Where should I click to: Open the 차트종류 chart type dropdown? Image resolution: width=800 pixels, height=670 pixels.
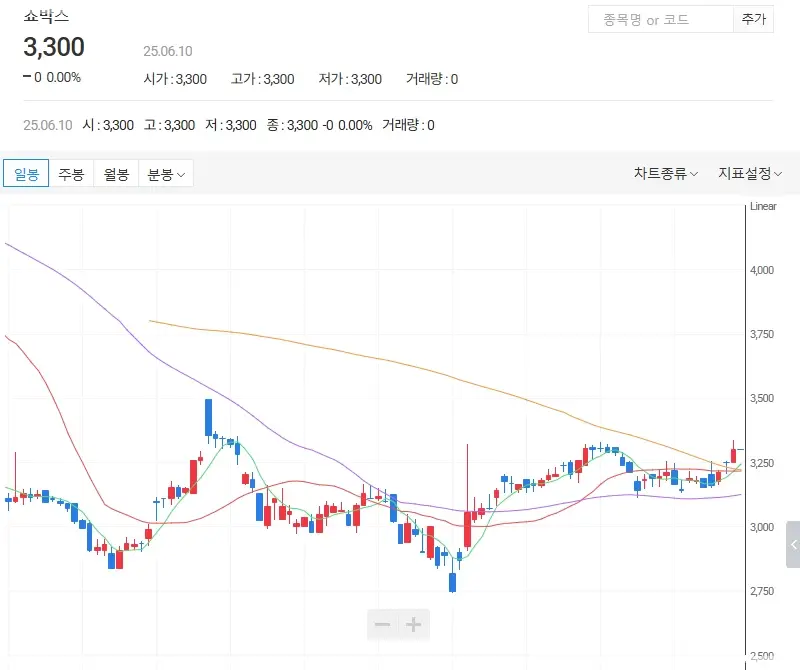[666, 173]
